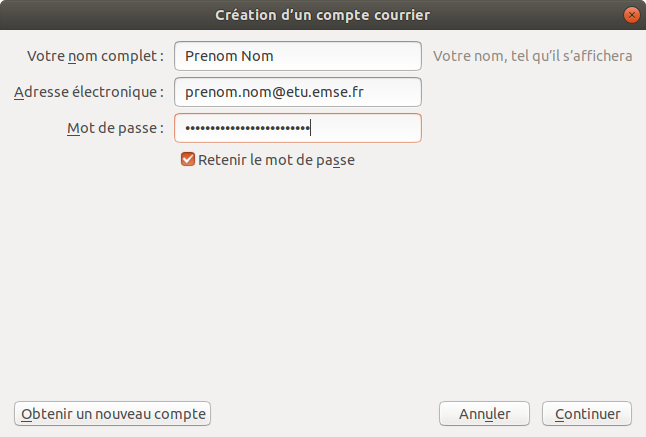Click empty space right of the password field
This screenshot has width=646, height=437.
(x=530, y=128)
